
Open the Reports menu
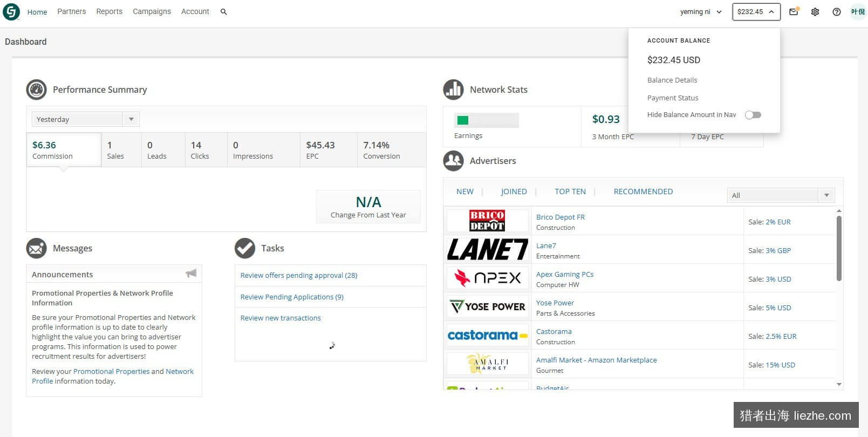point(109,11)
